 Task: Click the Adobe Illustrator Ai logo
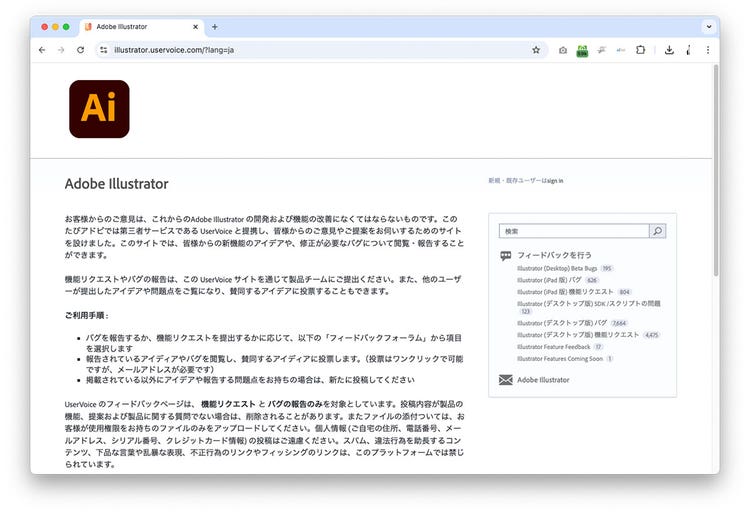99,109
